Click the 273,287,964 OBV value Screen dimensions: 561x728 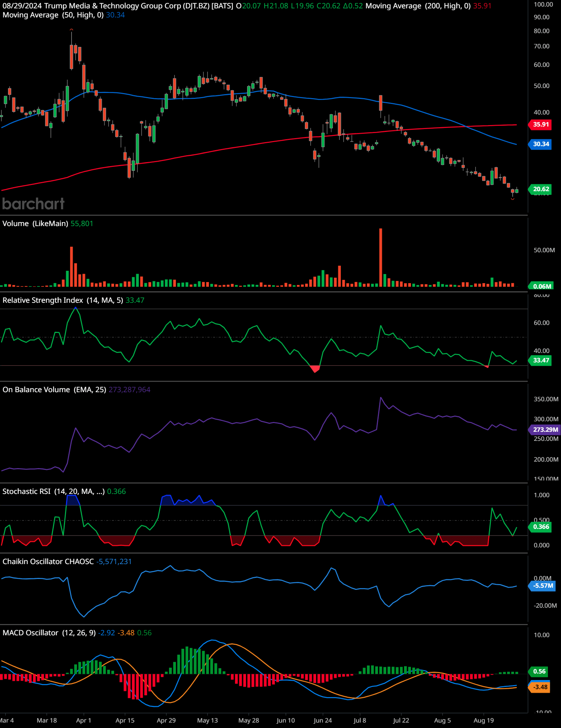(x=129, y=390)
